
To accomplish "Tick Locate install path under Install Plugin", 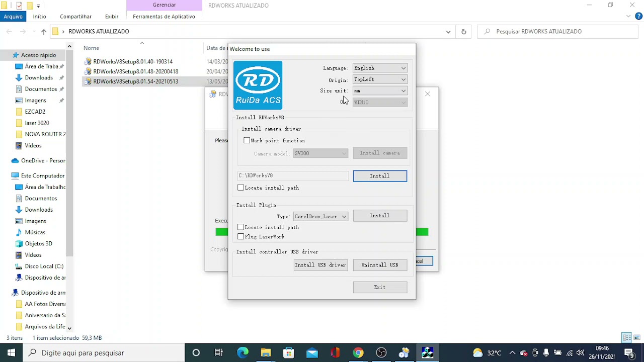I will 240,227.
